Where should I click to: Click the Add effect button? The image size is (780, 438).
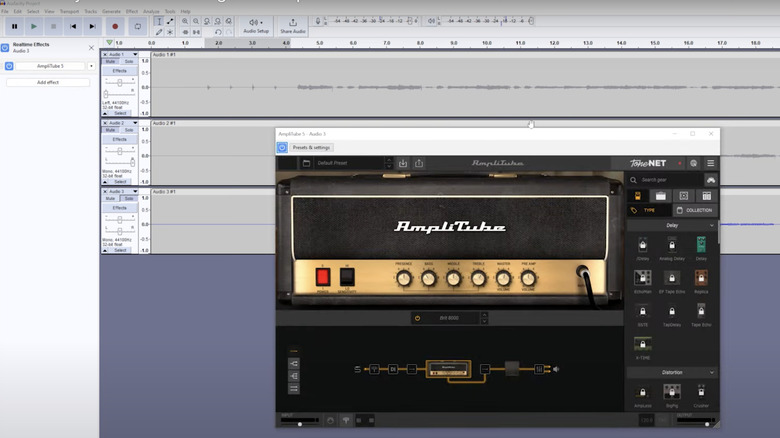(48, 82)
